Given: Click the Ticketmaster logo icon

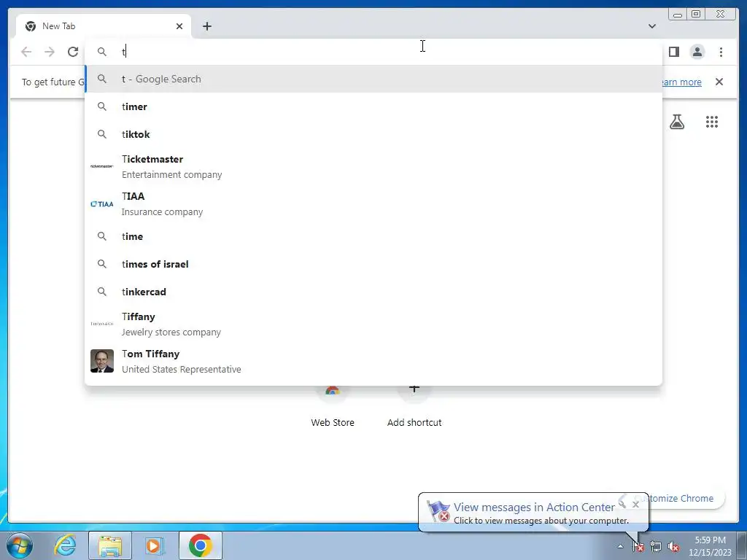Looking at the screenshot, I should (x=102, y=166).
